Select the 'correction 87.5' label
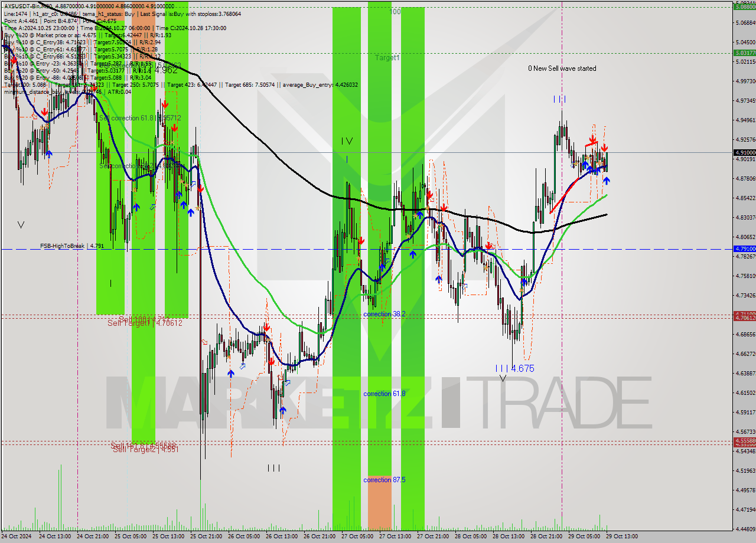This screenshot has width=756, height=543. 384,480
